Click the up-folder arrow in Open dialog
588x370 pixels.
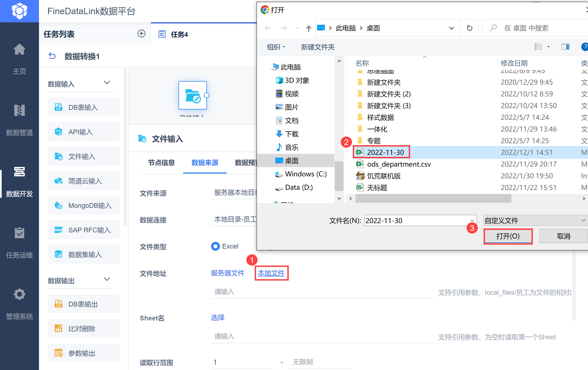pos(308,28)
